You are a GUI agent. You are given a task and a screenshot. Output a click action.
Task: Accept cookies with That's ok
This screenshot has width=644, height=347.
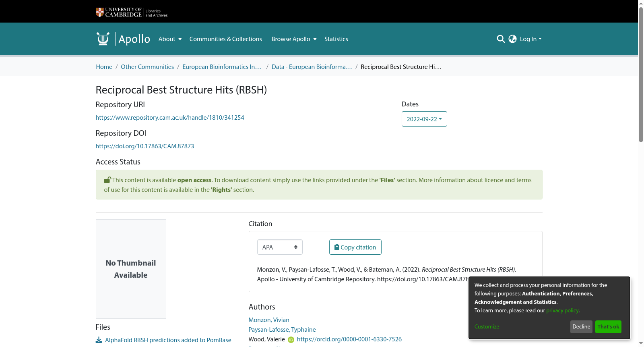(608, 327)
